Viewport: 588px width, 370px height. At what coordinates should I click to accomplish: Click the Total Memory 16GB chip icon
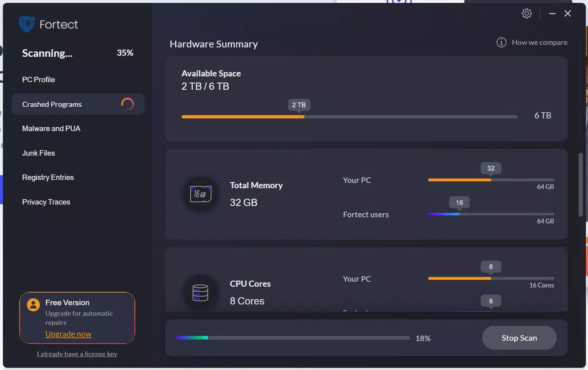point(201,194)
